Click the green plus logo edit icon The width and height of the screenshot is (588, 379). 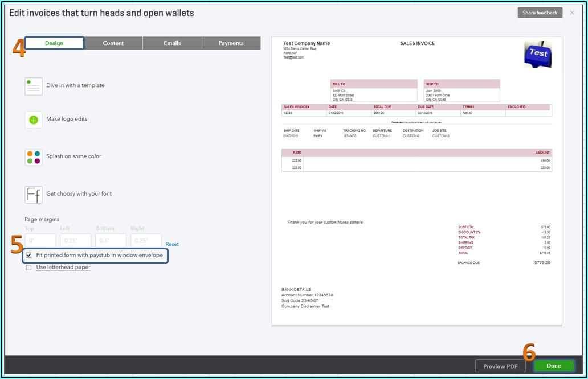pos(34,120)
